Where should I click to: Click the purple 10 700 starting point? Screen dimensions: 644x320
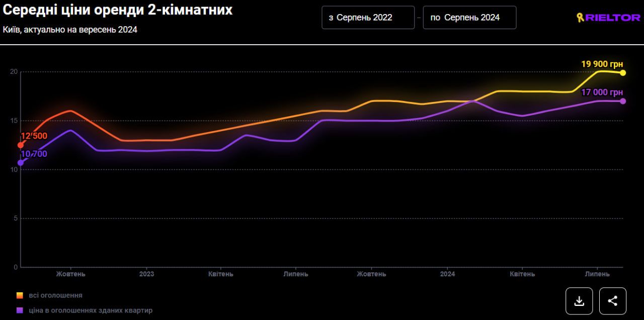(x=21, y=163)
